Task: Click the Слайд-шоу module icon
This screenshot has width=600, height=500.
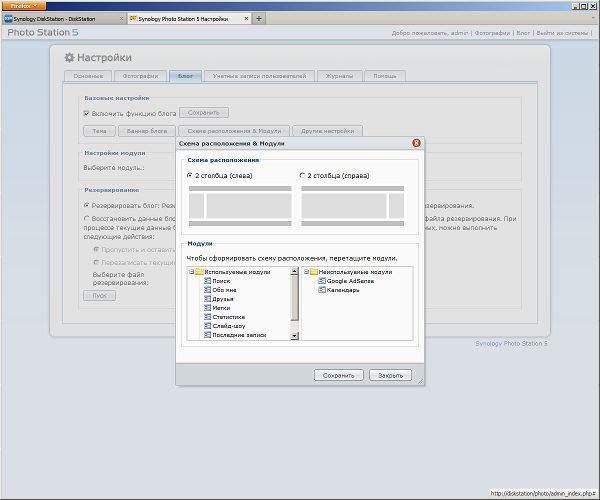Action: point(207,326)
